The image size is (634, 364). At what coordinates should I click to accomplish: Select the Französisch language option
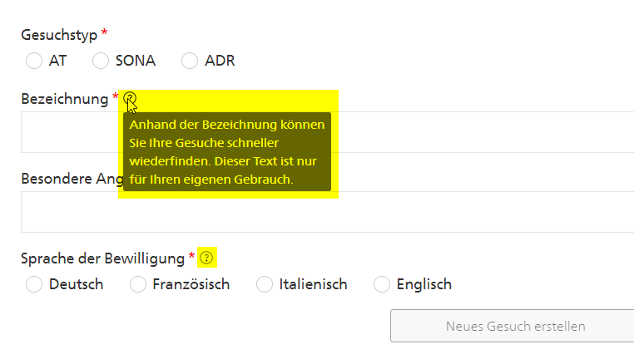138,284
